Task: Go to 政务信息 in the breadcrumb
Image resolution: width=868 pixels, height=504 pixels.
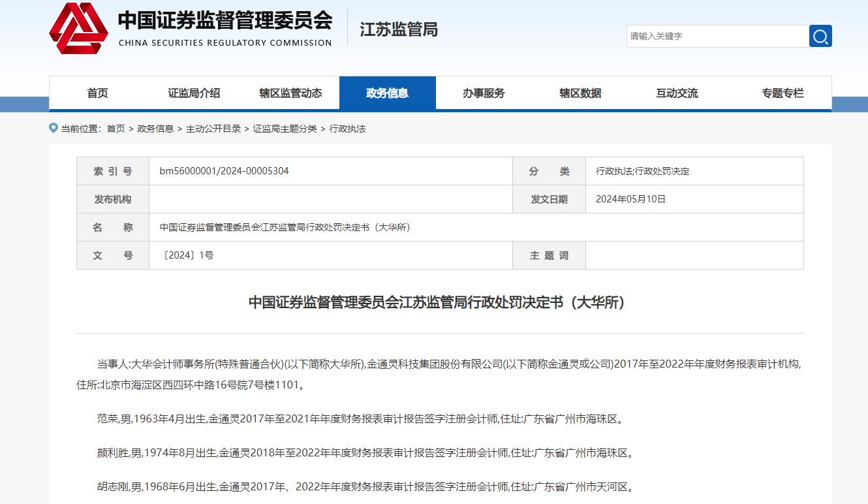Action: pos(155,129)
